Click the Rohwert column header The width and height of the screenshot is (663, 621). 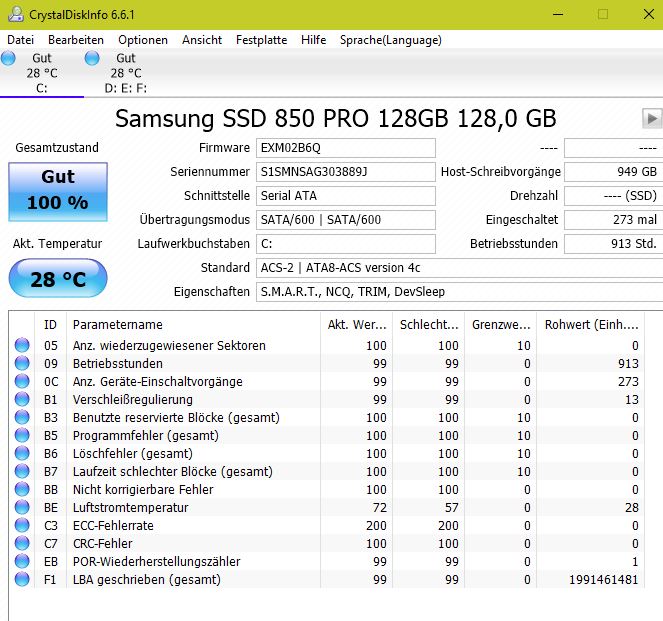[x=591, y=325]
